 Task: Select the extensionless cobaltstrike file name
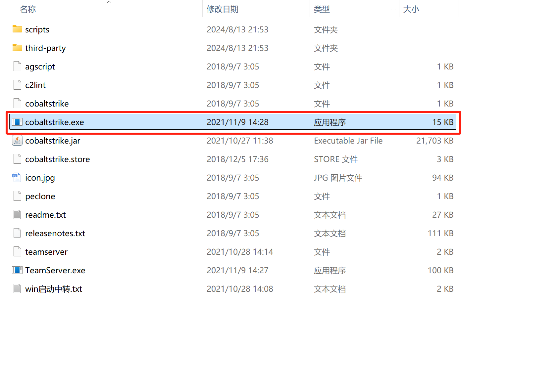coord(47,104)
